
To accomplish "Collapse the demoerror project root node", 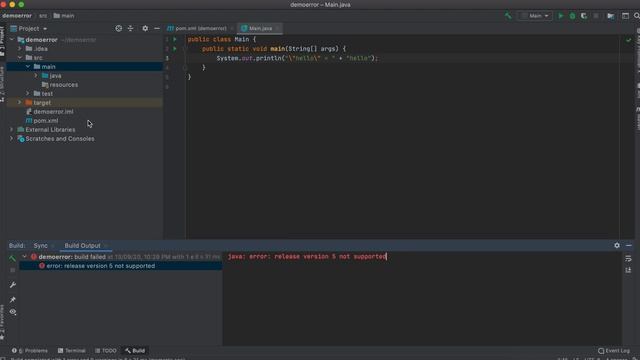I will (x=12, y=40).
